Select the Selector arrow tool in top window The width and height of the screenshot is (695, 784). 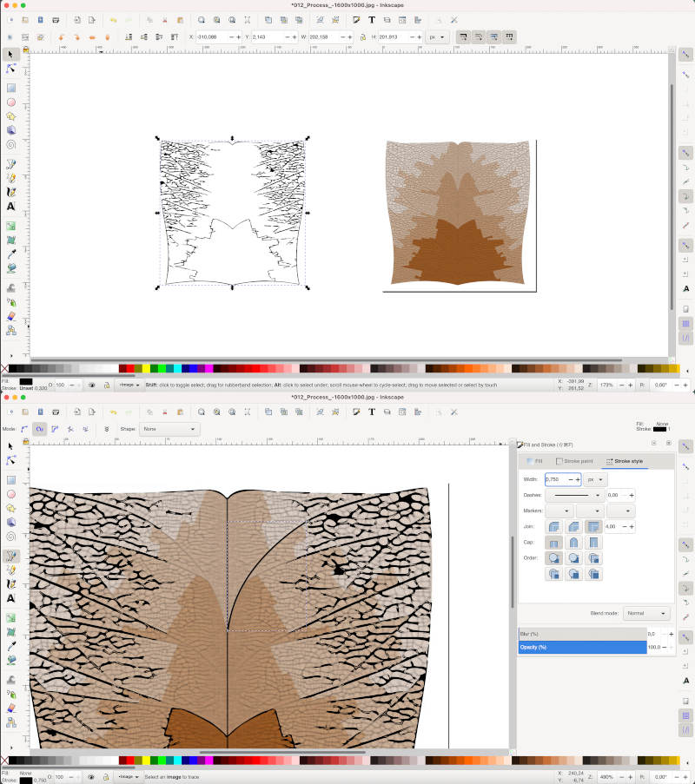coord(10,54)
